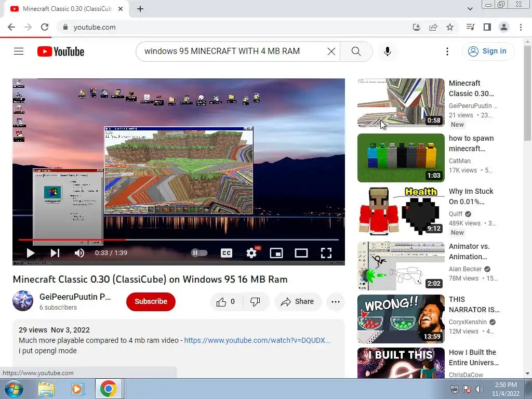Open Chrome media control icon
Screen dimensions: 532x399
click(x=470, y=27)
